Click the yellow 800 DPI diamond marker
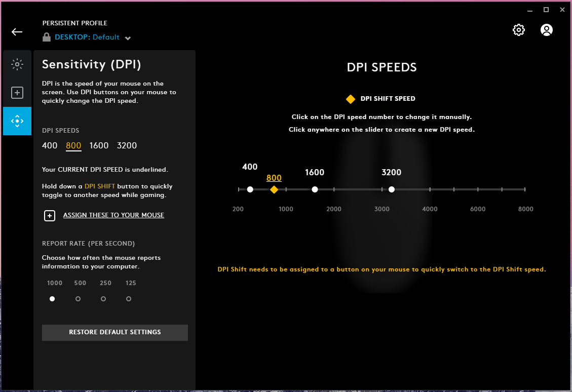This screenshot has width=572, height=392. click(x=274, y=189)
